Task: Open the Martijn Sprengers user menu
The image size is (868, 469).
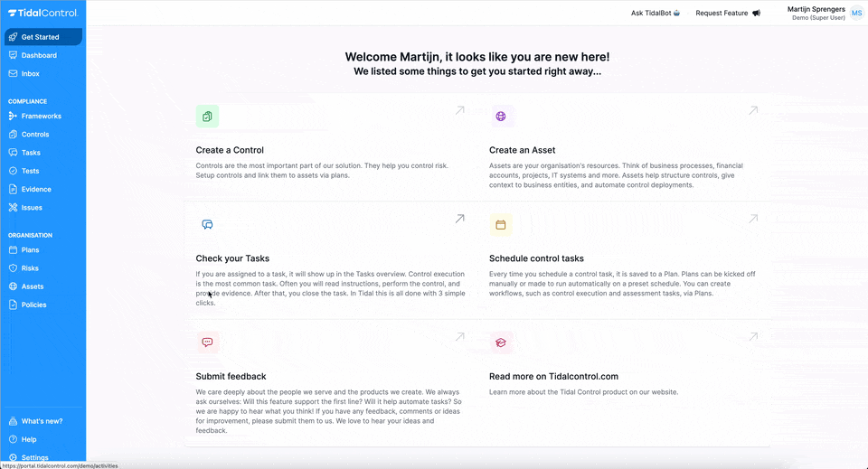Action: (816, 13)
